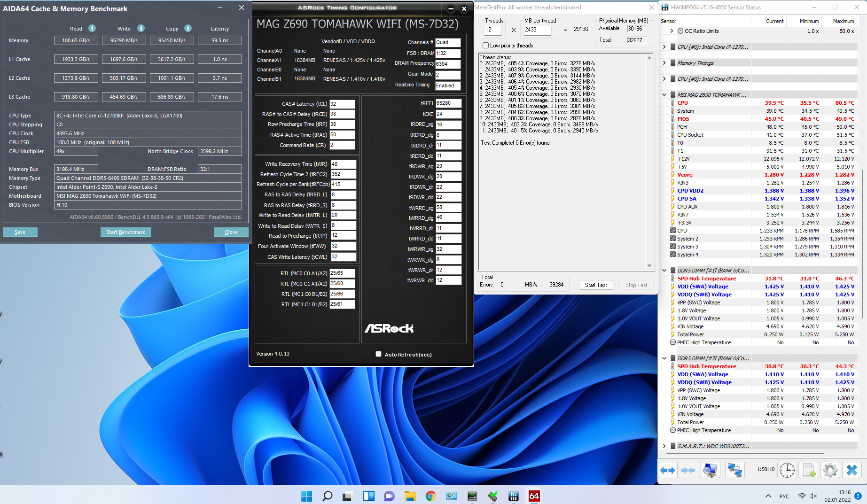Open HWiNFO sensor settings gear
867x504 pixels.
tap(830, 470)
